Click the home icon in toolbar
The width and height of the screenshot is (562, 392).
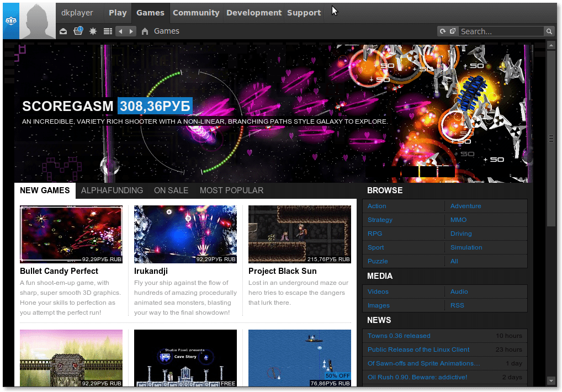tap(145, 31)
